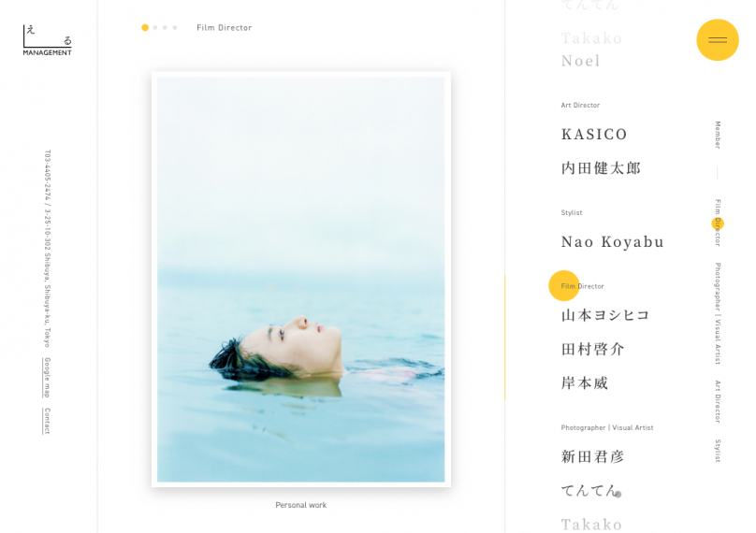756x533 pixels.
Task: Open the yellow hamburger menu button
Action: (718, 40)
